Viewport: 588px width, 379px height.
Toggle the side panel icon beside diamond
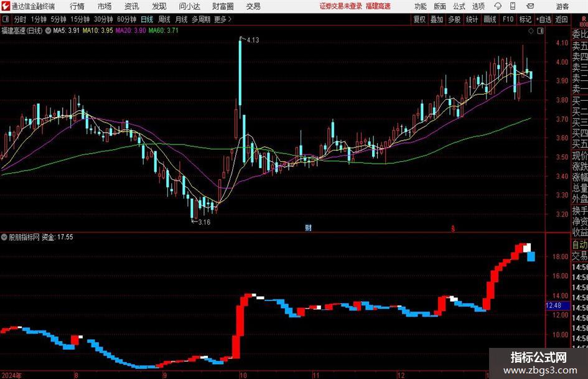(x=540, y=31)
